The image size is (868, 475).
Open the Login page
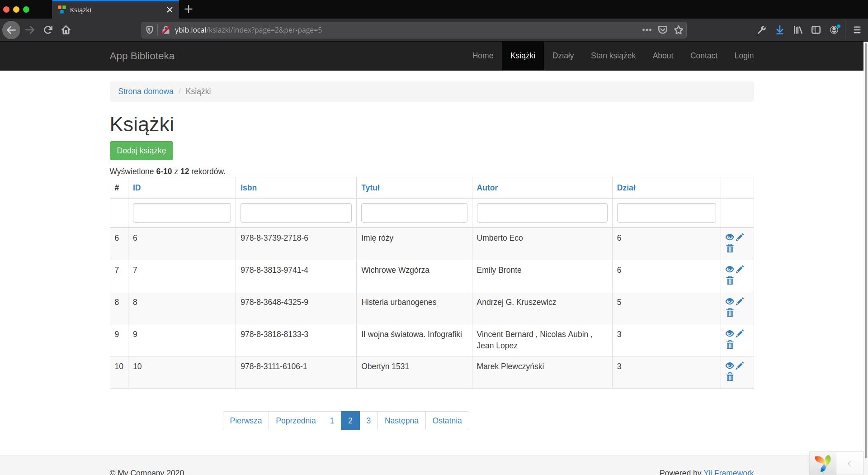(x=744, y=56)
